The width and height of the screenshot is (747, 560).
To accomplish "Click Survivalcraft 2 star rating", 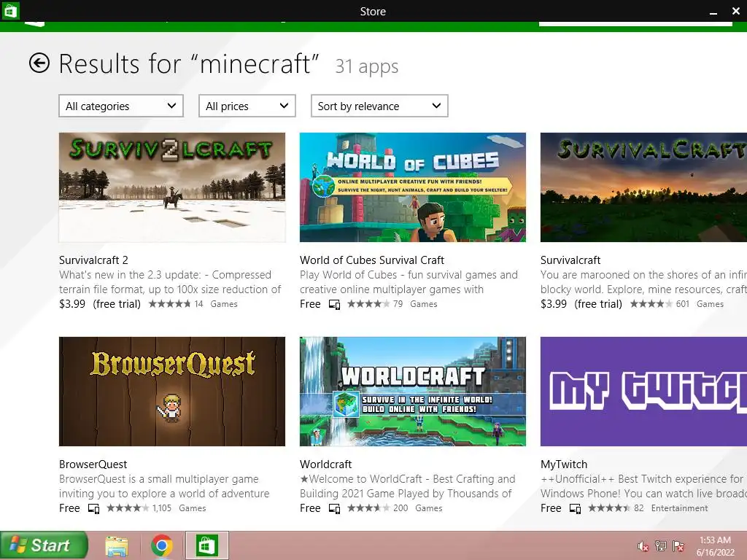I will 169,304.
